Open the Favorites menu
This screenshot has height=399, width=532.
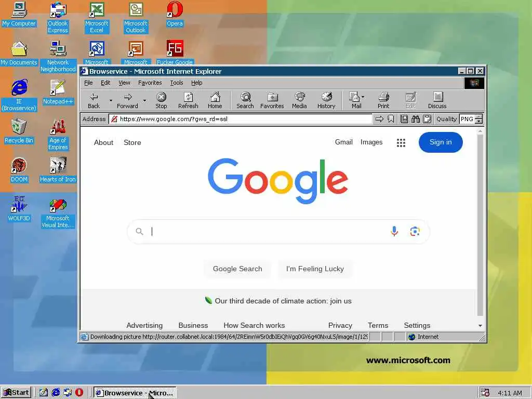(150, 83)
